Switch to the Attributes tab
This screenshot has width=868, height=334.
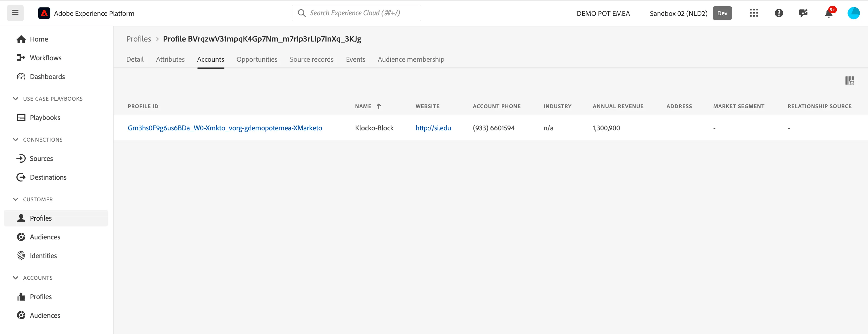(x=170, y=59)
